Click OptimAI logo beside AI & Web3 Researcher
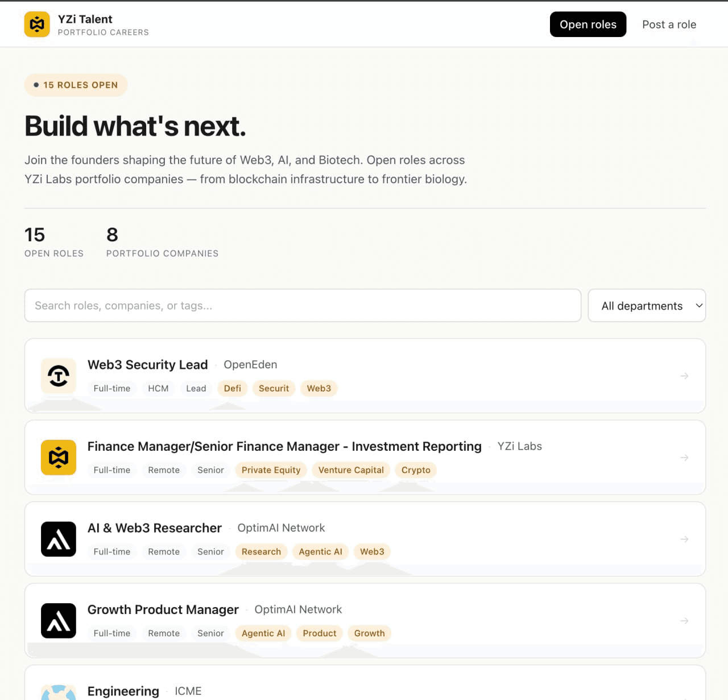This screenshot has height=700, width=728. tap(59, 539)
